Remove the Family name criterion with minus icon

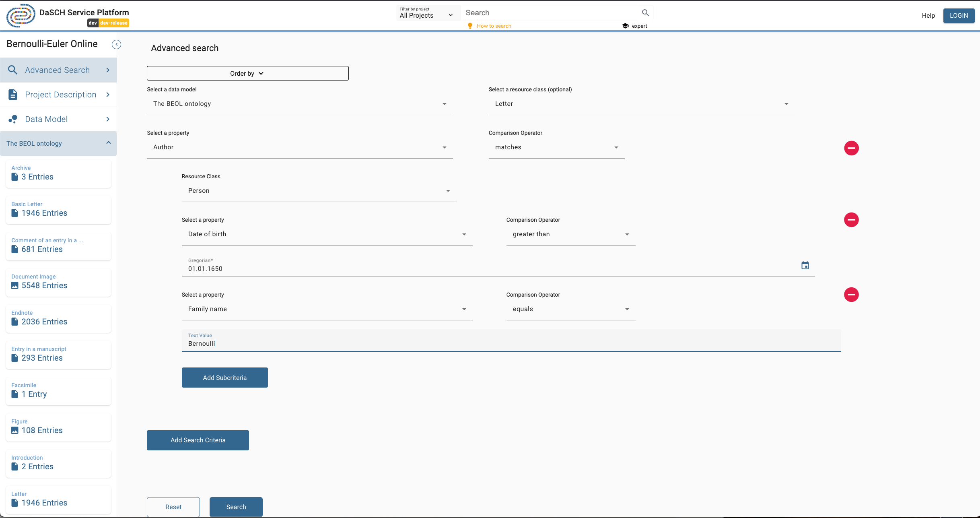(851, 295)
